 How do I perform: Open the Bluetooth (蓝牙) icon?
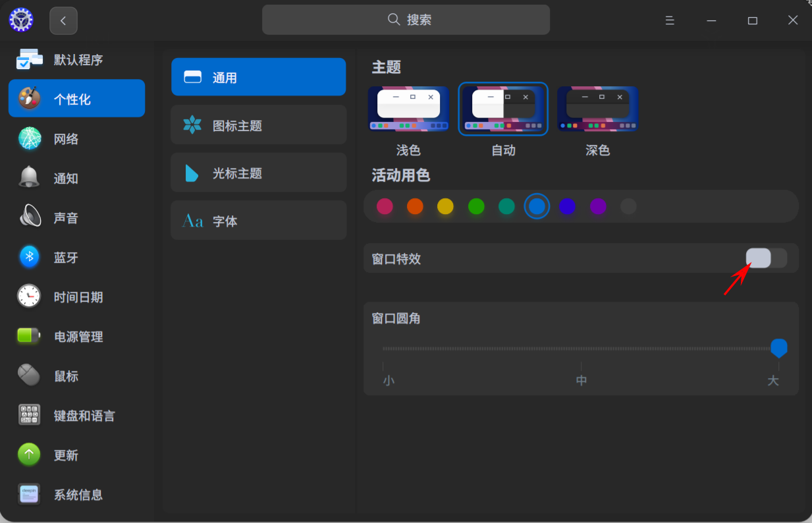pyautogui.click(x=30, y=257)
